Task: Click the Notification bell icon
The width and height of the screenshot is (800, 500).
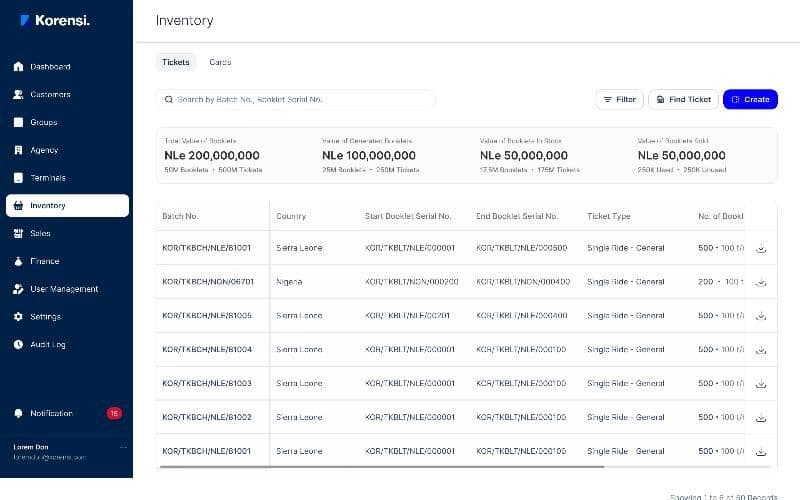Action: (18, 413)
